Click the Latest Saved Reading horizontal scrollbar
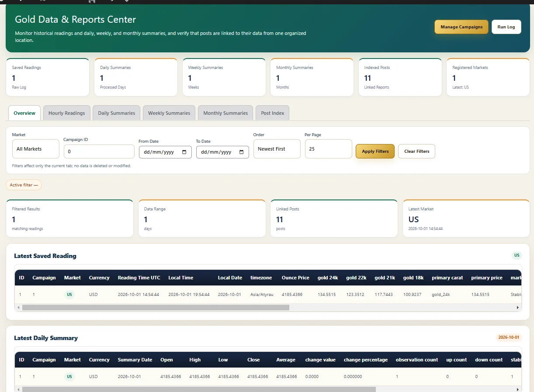The height and width of the screenshot is (392, 534). point(156,307)
